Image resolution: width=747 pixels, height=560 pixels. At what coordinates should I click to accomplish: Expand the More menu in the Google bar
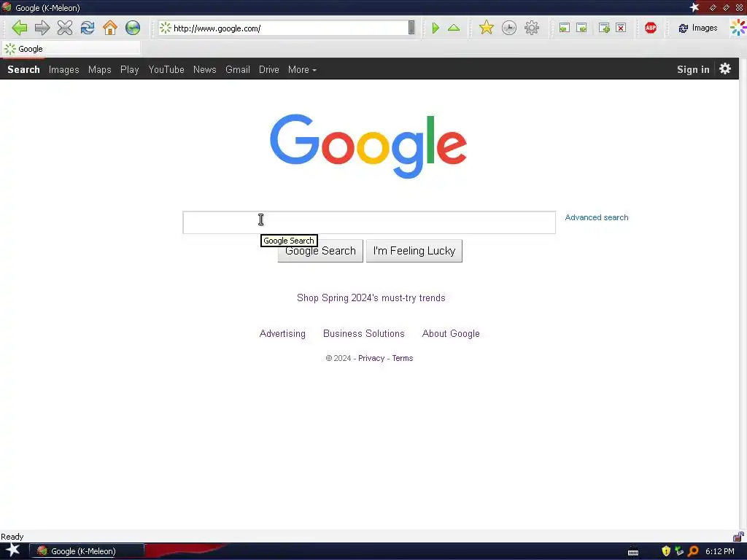[x=302, y=69]
